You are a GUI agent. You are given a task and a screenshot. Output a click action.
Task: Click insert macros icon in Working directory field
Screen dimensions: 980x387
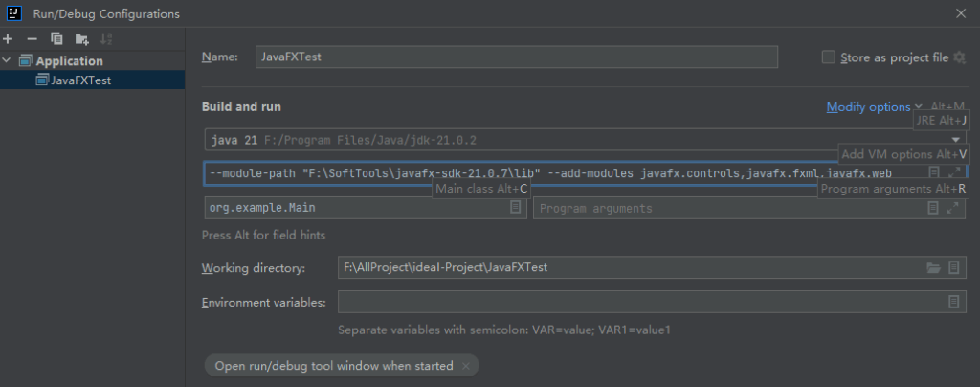tap(953, 268)
